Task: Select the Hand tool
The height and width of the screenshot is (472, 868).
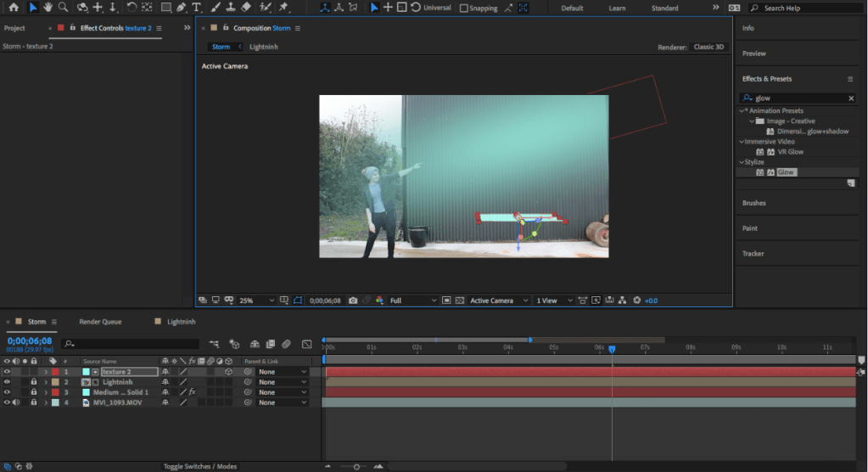Action: [48, 8]
